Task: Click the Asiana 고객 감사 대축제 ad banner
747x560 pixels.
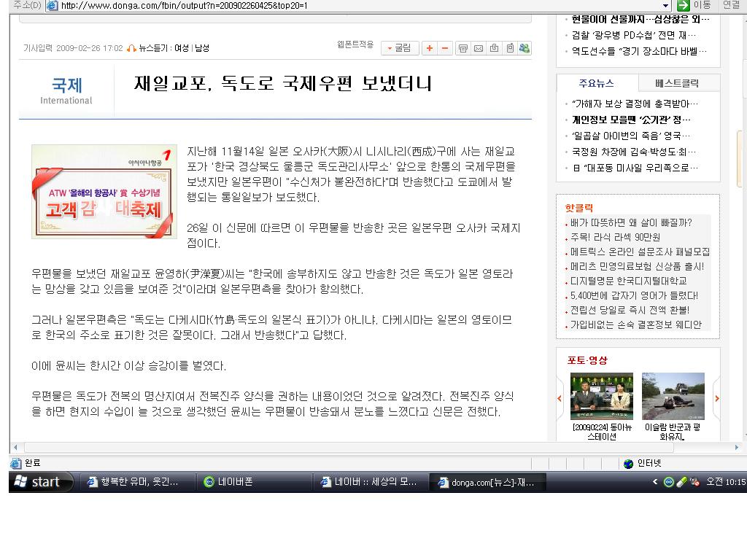Action: coord(104,192)
